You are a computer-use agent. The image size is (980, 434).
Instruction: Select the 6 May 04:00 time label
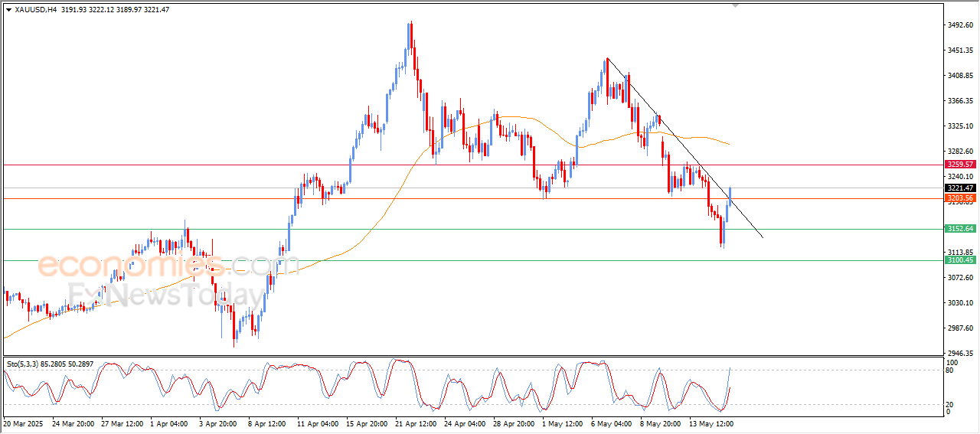(x=612, y=423)
